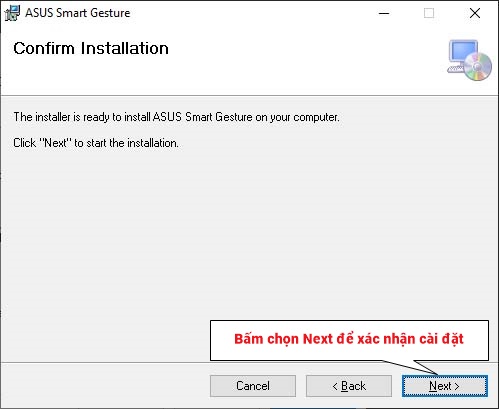
Task: Click the grayed-out maximize button
Action: pyautogui.click(x=429, y=13)
